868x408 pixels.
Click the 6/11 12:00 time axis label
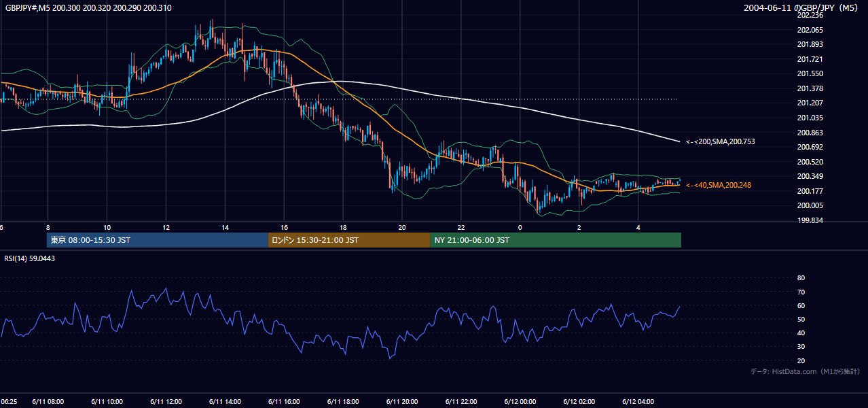[x=166, y=401]
